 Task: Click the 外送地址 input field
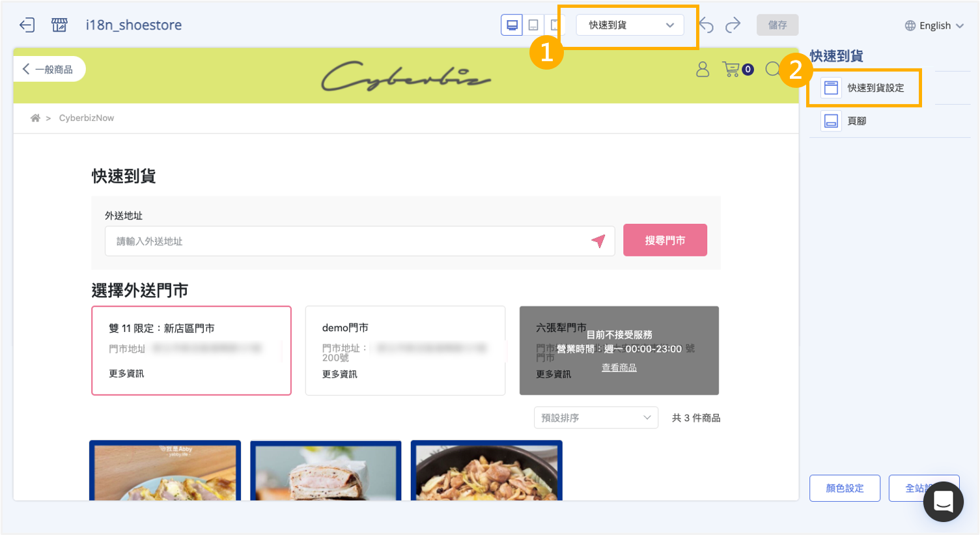359,241
